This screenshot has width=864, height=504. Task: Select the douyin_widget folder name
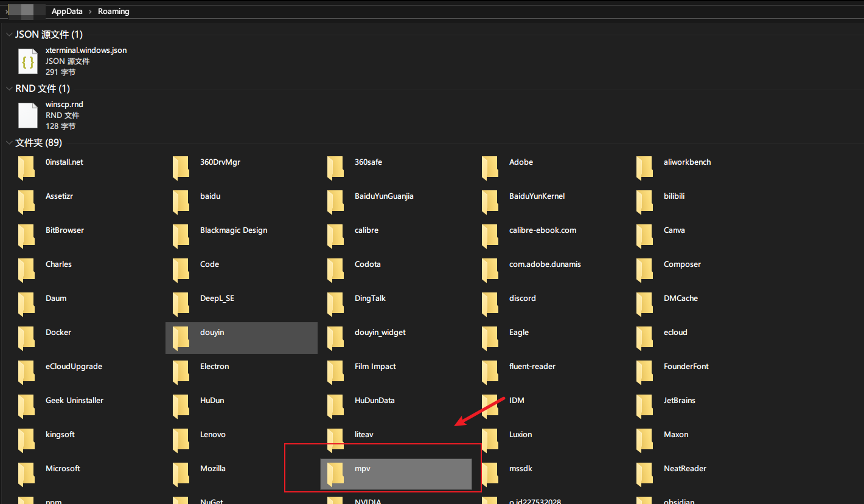pyautogui.click(x=380, y=333)
